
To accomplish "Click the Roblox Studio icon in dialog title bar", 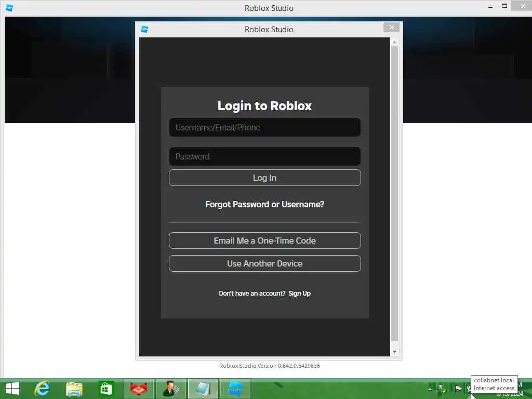I will (x=144, y=29).
